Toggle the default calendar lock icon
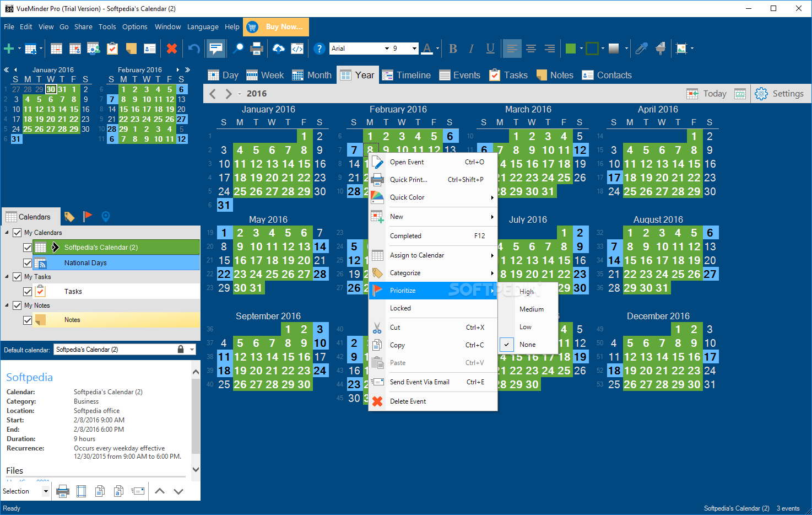 181,350
